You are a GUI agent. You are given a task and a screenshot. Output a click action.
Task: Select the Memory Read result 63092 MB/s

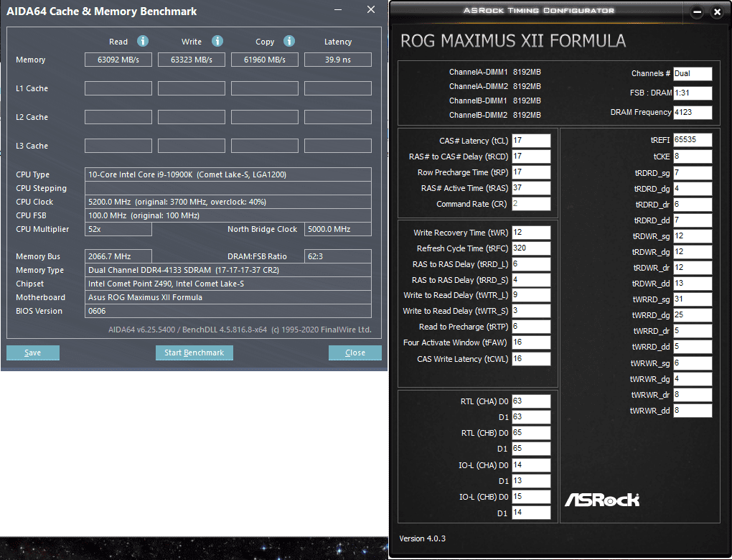pos(118,60)
